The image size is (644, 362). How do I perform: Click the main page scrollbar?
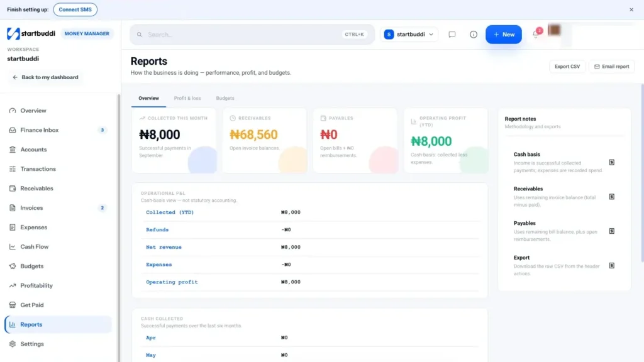tap(642, 172)
